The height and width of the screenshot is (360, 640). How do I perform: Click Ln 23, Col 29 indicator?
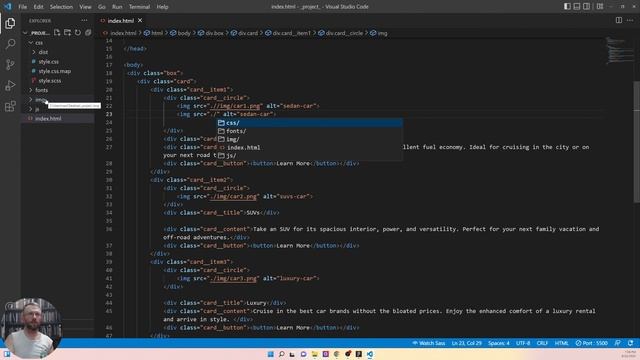click(467, 343)
